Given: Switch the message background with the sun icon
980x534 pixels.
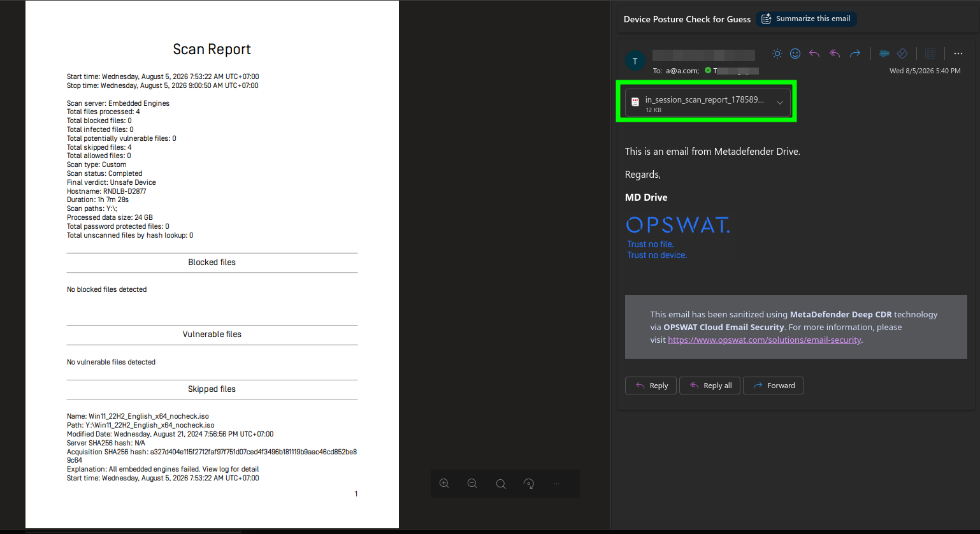Looking at the screenshot, I should (777, 54).
